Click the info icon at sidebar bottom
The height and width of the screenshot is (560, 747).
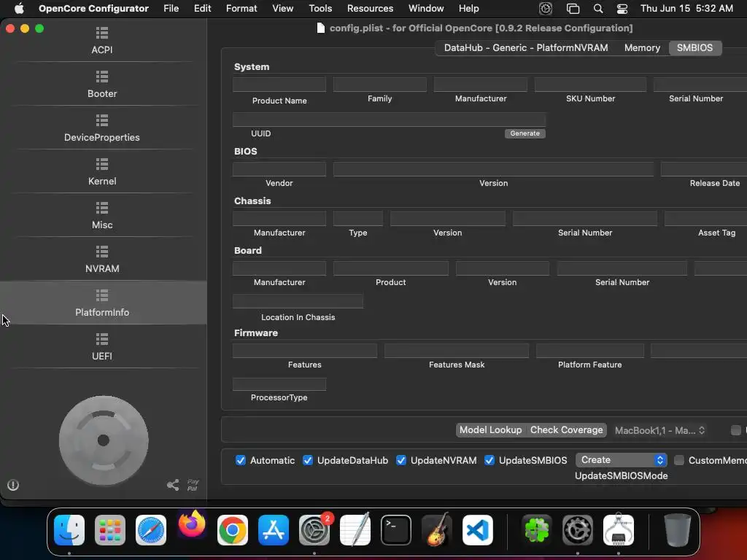pyautogui.click(x=13, y=485)
